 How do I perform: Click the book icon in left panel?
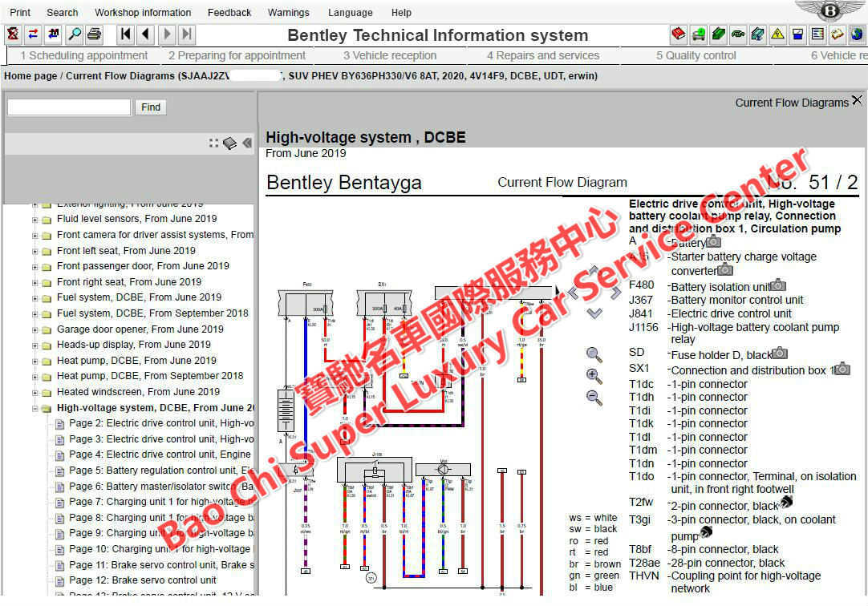[x=229, y=143]
